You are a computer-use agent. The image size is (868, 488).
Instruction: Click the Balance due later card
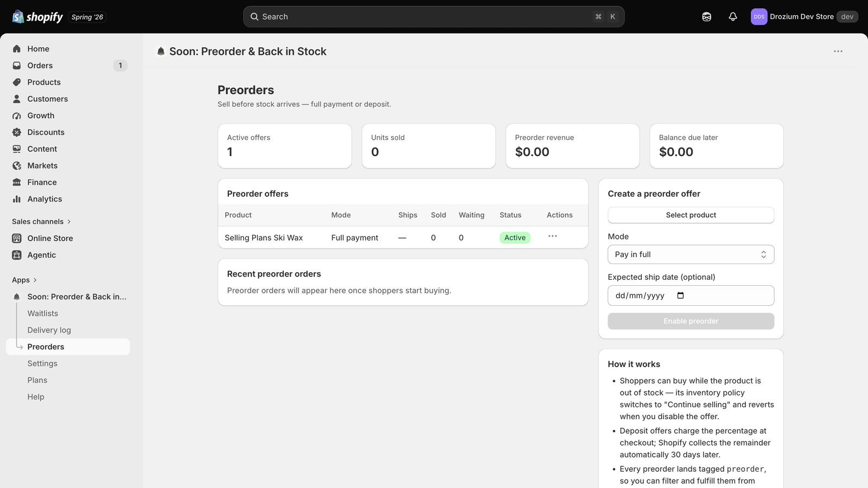pyautogui.click(x=716, y=146)
